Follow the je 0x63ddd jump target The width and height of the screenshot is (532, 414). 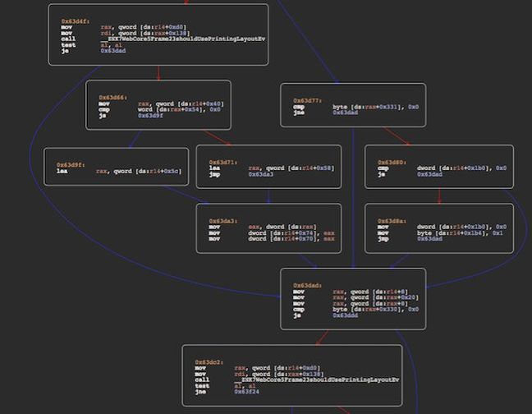(345, 315)
